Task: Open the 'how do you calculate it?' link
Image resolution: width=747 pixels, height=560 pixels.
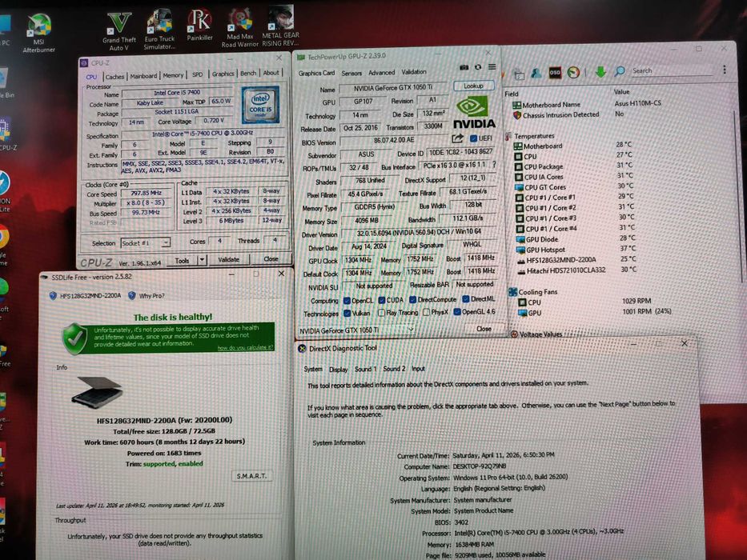Action: tap(245, 348)
